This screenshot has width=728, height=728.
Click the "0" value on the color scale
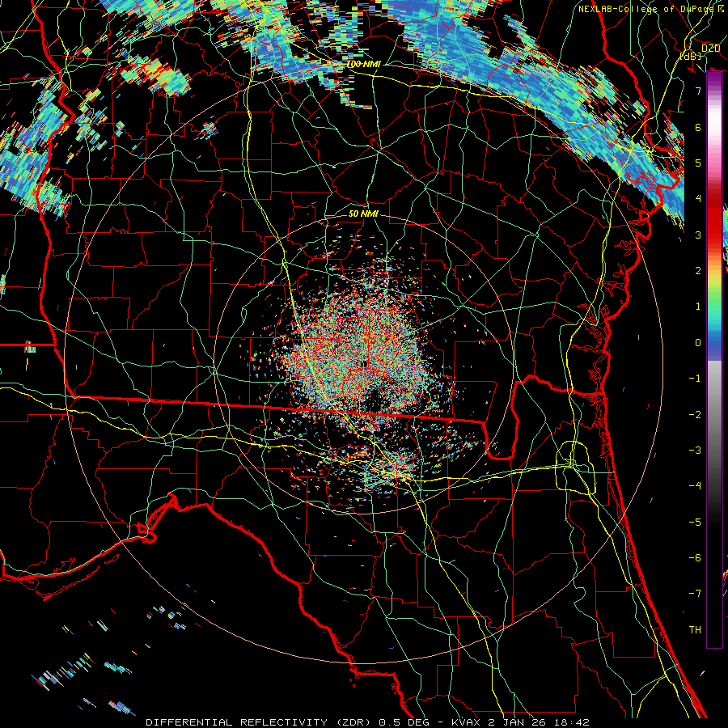698,343
